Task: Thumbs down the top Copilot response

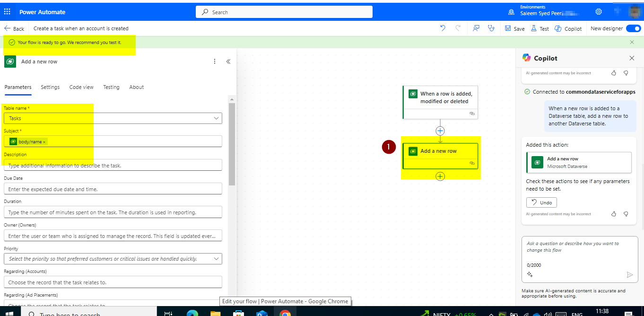Action: tap(626, 73)
